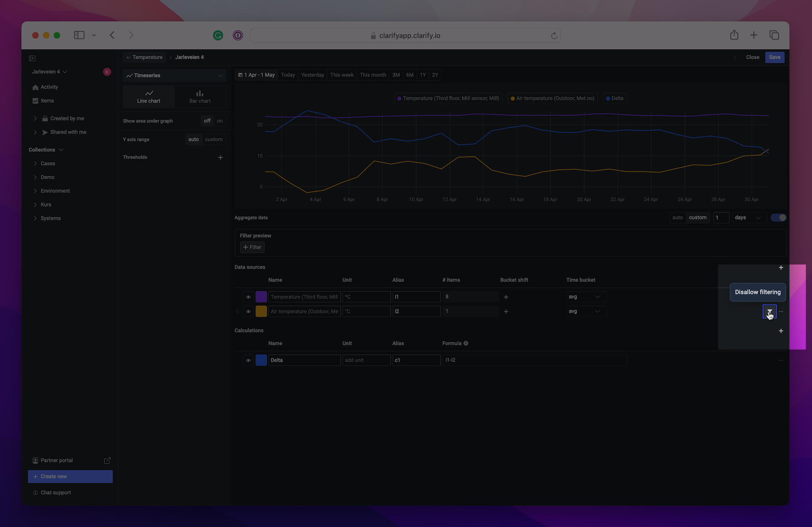Add a threshold using the plus icon

pyautogui.click(x=221, y=158)
